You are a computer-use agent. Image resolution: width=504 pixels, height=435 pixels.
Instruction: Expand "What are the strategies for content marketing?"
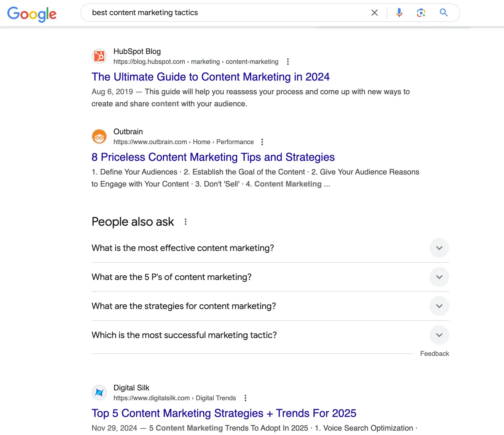tap(439, 306)
